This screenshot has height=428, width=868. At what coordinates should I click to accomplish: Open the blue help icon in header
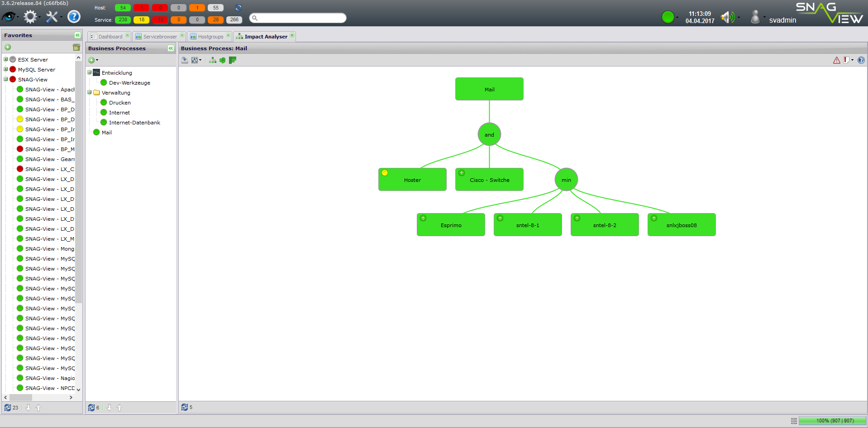pyautogui.click(x=74, y=17)
